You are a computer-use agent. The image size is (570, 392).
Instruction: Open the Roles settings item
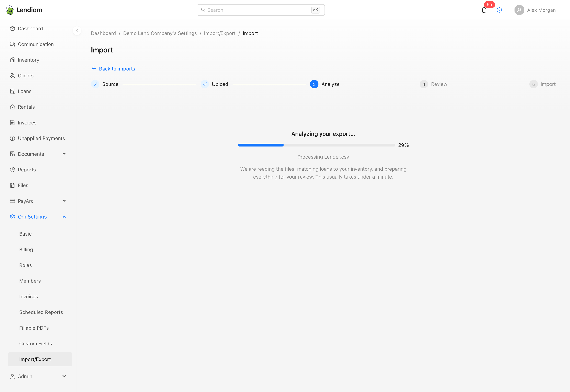[x=40, y=265]
